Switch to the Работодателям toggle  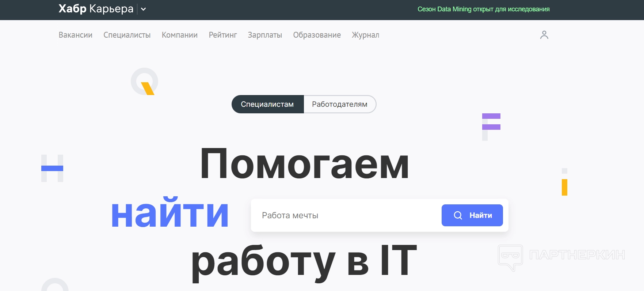point(339,104)
